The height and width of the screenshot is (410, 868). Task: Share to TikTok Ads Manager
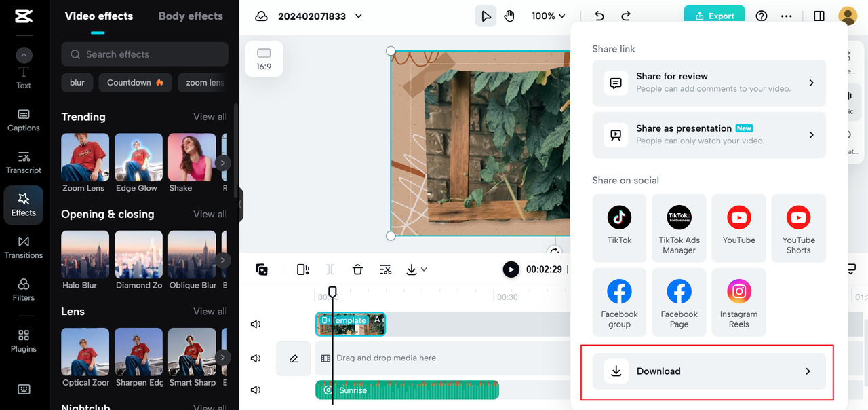point(679,228)
